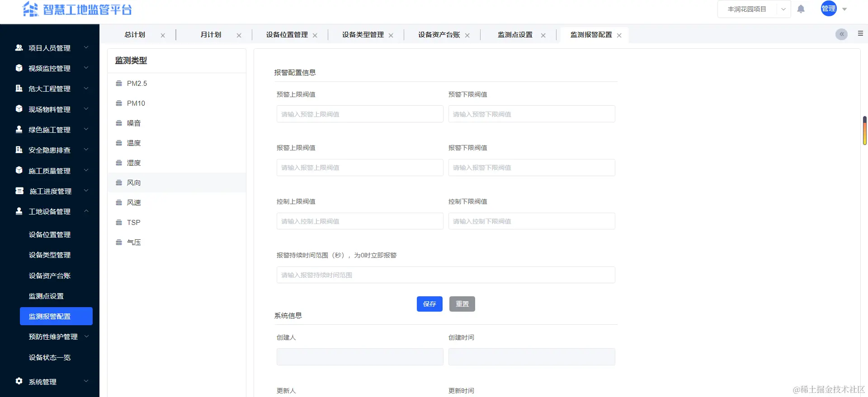Viewport: 868px width, 397px height.
Task: Close the 设备类型管理 tab
Action: pos(391,35)
